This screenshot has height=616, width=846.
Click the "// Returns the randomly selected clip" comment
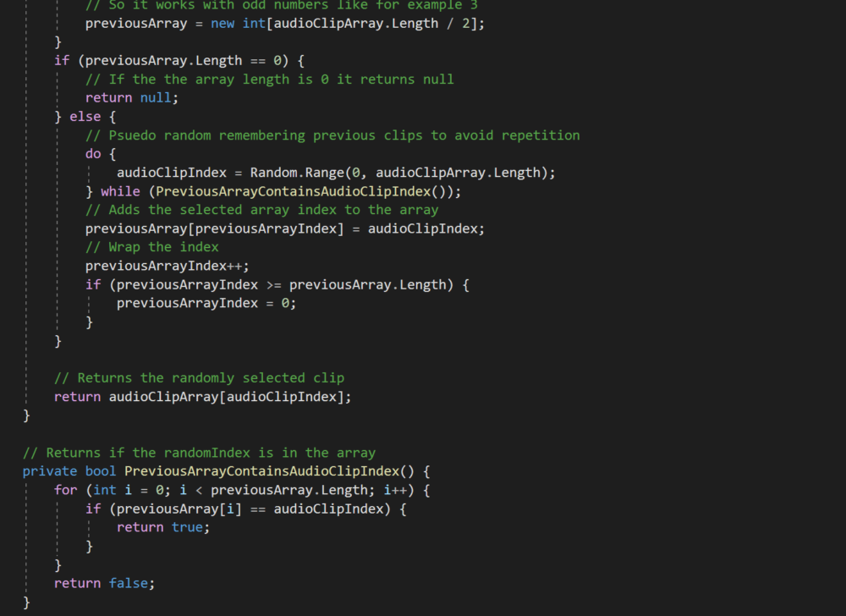199,378
